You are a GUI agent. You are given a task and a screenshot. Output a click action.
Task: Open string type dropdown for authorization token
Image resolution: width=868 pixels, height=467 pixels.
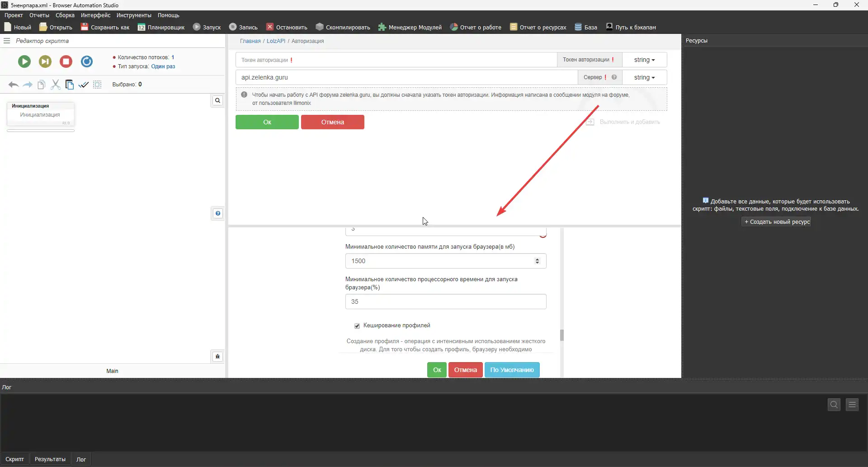(x=644, y=60)
